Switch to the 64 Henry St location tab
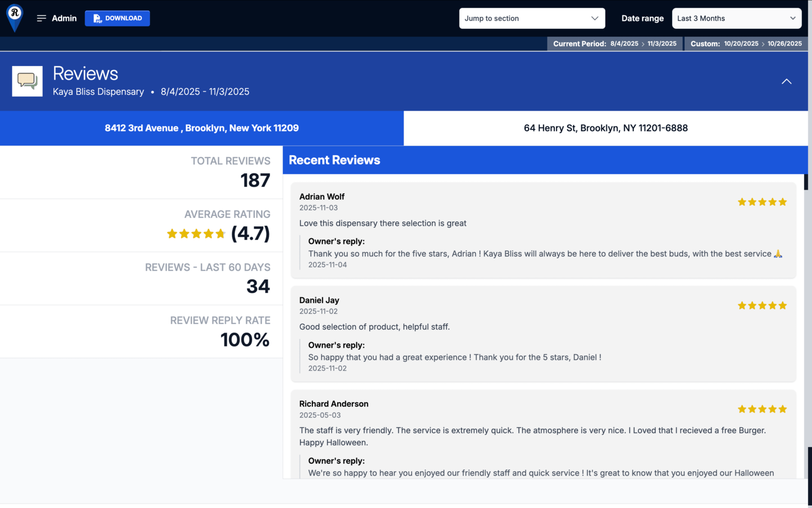 coord(606,128)
